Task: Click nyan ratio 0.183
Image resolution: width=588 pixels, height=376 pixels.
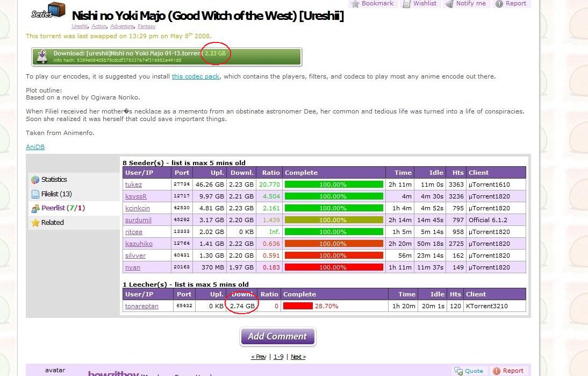Action: pos(271,267)
